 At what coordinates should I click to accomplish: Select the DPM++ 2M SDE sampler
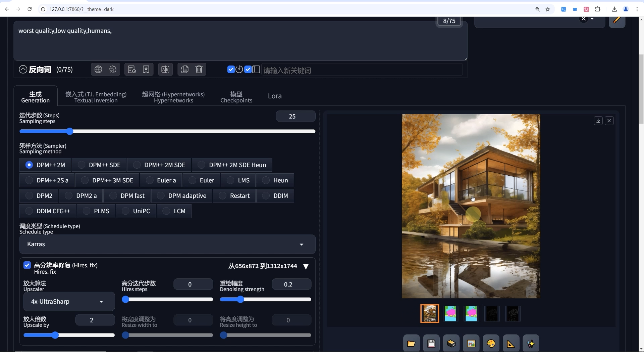coord(159,165)
